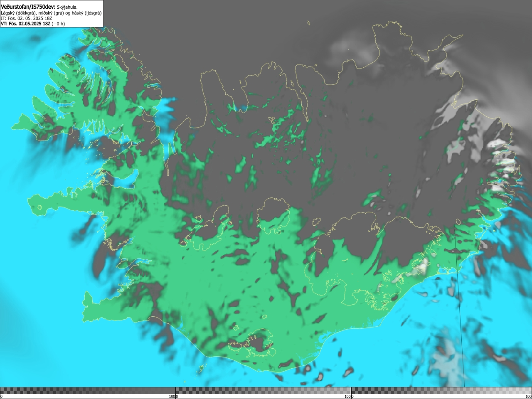This screenshot has height=399, width=532.
Task: Click the 'VT: Fös. 02.05.2025 18Z (+0 h)' line
Action: pos(33,24)
